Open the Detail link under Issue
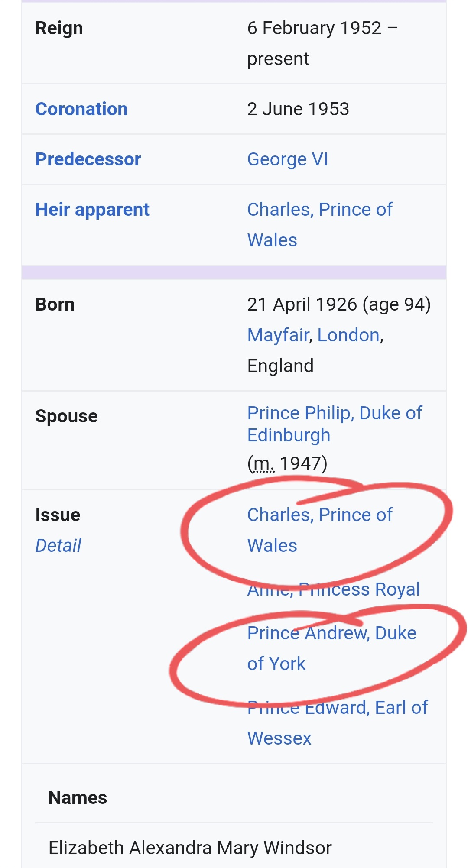The height and width of the screenshot is (868, 468). point(58,546)
